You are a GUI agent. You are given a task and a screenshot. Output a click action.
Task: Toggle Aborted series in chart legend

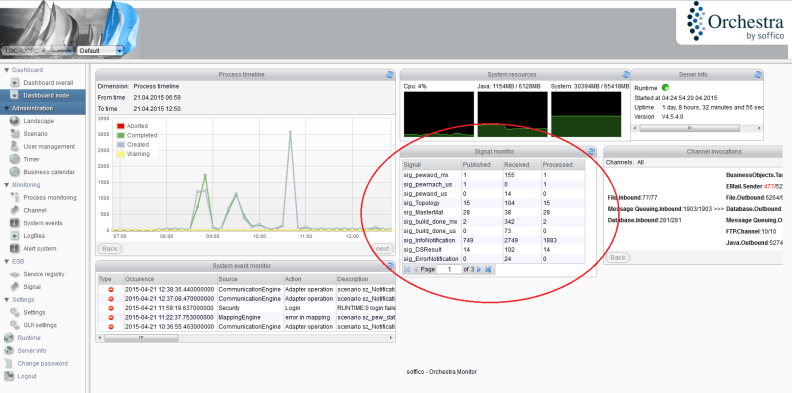click(132, 126)
